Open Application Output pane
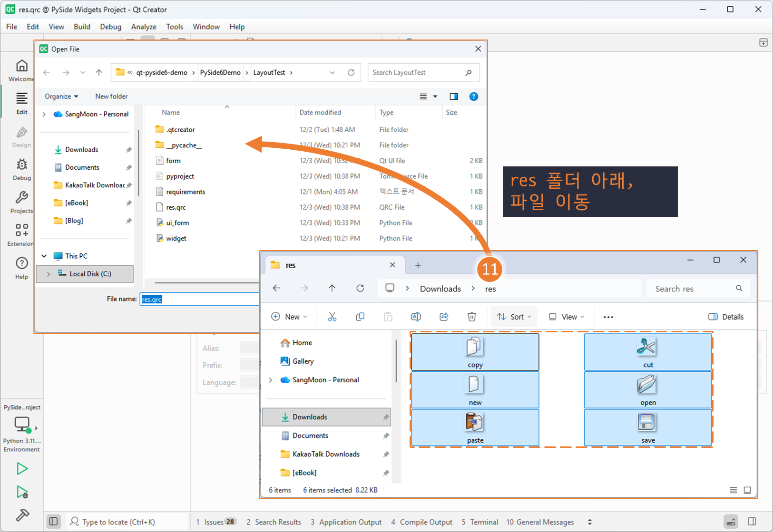This screenshot has width=773, height=532. pos(346,522)
